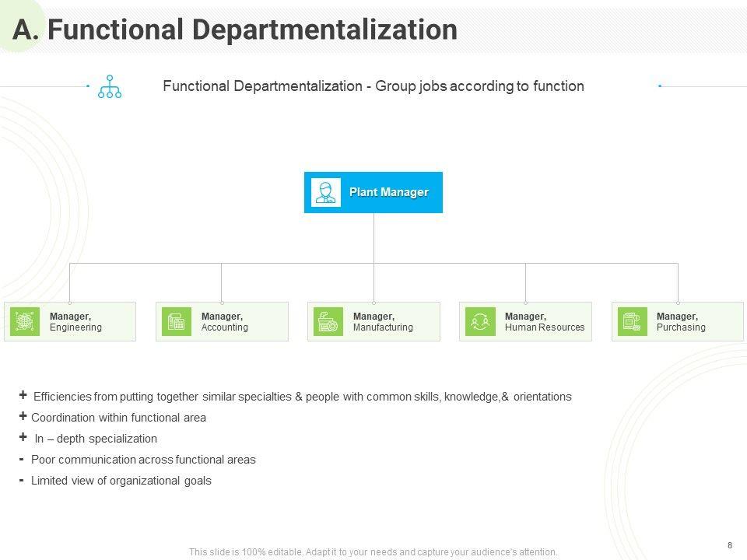Click the In-depth specialization bullet
Screen dimensions: 747x560
pyautogui.click(x=96, y=439)
